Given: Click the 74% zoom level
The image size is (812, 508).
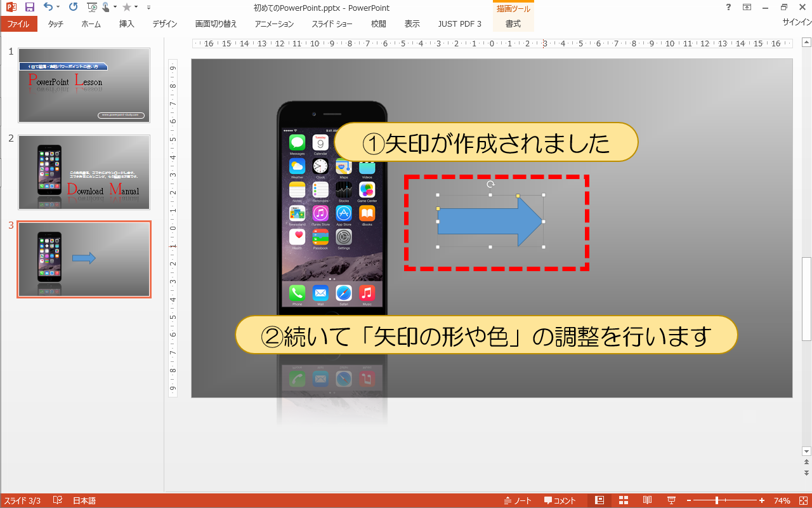Looking at the screenshot, I should coord(782,501).
